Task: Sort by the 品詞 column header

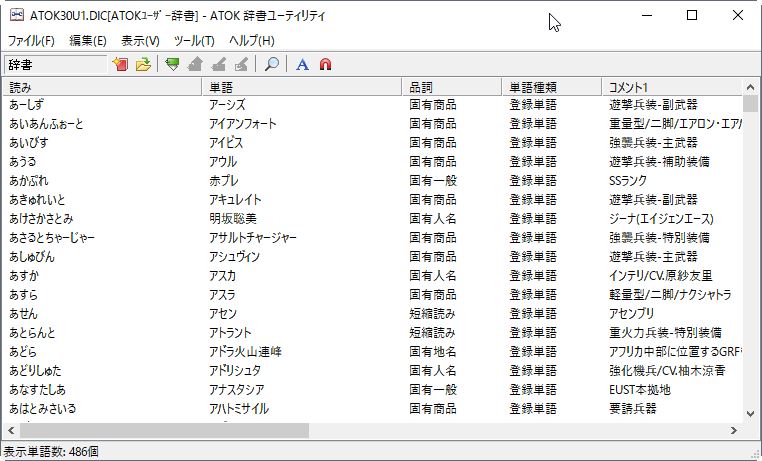Action: pos(451,87)
